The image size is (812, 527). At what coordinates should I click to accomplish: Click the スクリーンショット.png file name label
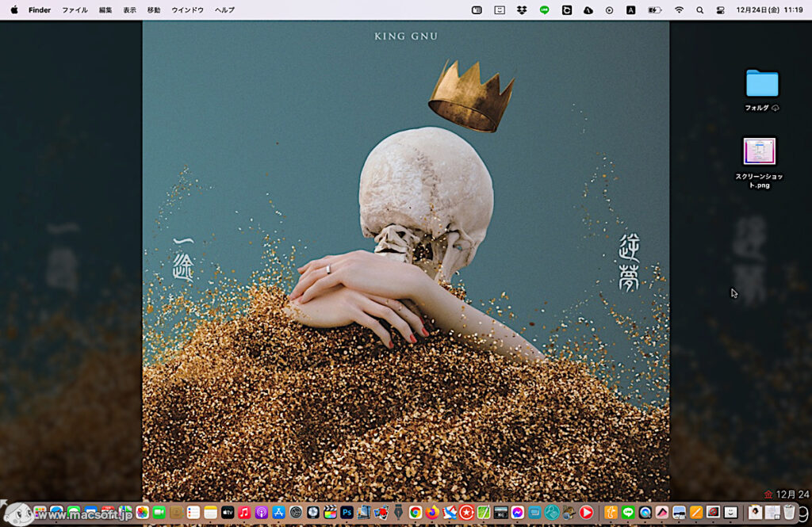pos(759,181)
